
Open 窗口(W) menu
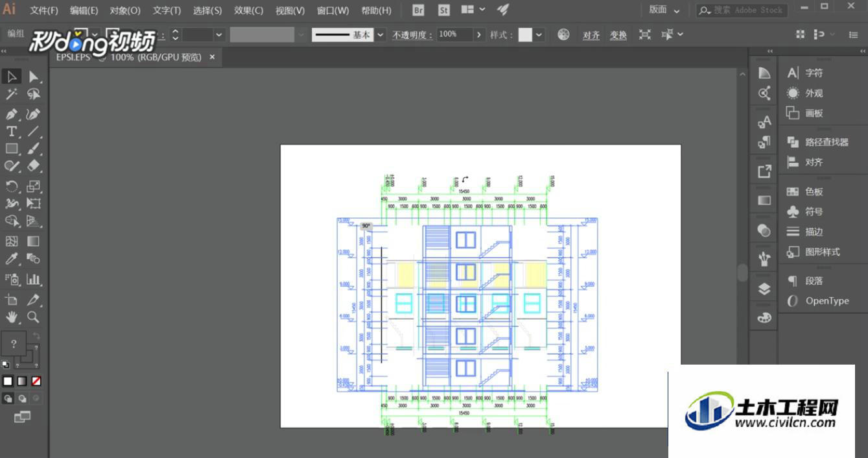click(x=333, y=10)
